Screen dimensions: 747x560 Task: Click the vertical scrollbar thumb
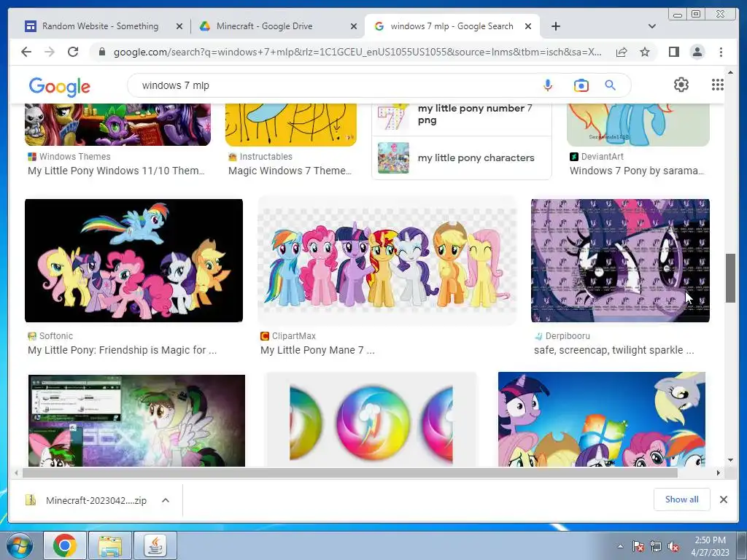(730, 278)
